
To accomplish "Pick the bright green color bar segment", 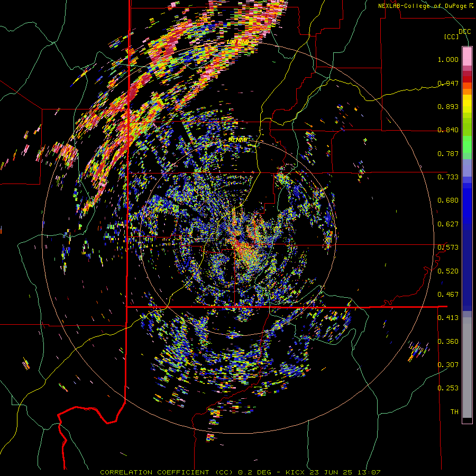I will click(467, 145).
